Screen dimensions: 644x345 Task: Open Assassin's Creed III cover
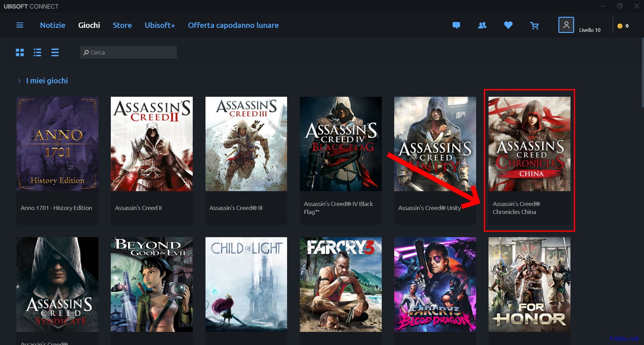coord(246,144)
